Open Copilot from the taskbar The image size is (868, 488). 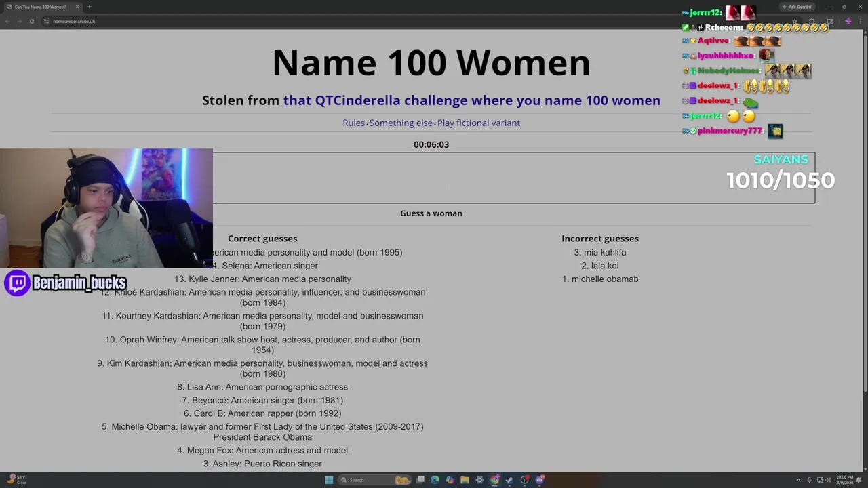click(450, 480)
